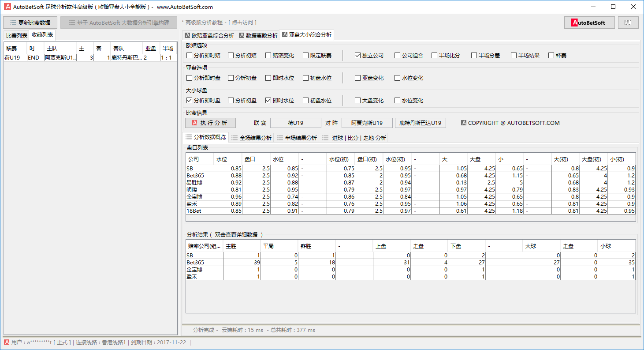Open the 欧赔亚盘综合分析 tab
Image resolution: width=644 pixels, height=350 pixels.
(209, 35)
